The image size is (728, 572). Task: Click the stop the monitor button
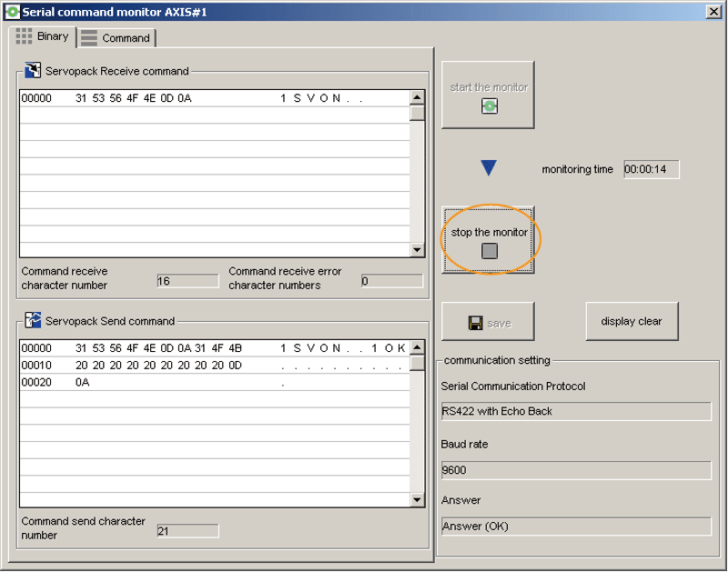pos(489,241)
